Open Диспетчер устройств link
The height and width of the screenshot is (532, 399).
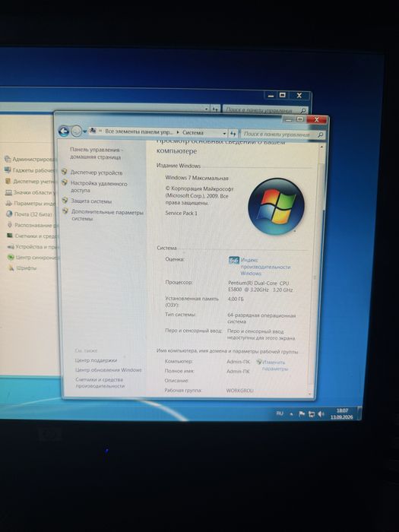[97, 173]
